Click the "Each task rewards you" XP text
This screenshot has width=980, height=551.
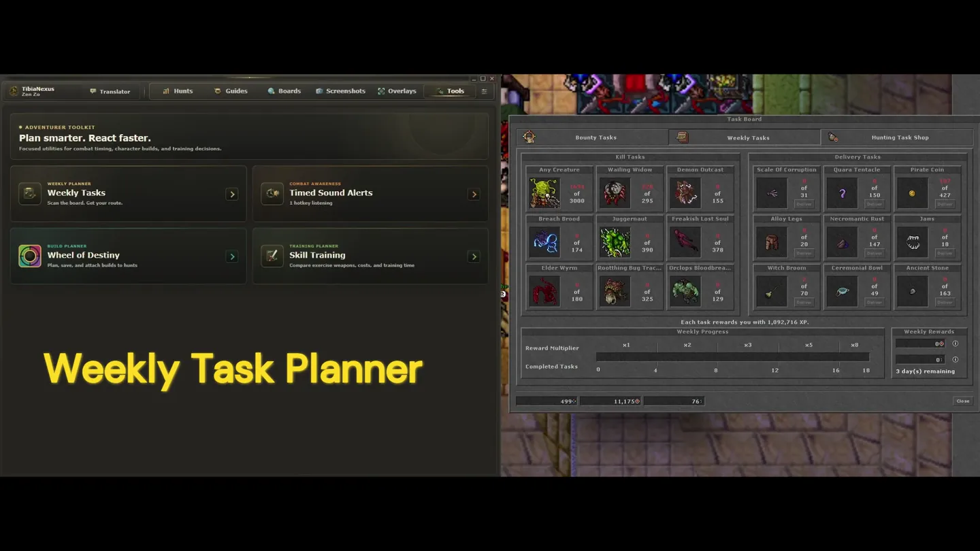pos(745,322)
